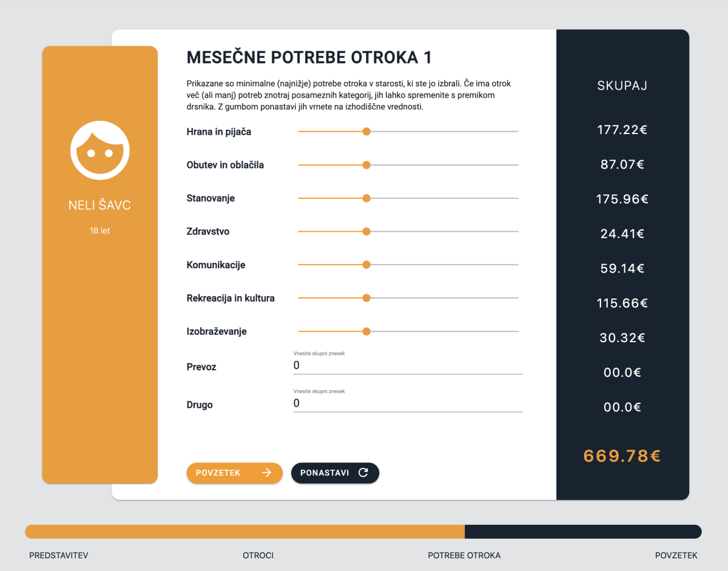This screenshot has width=728, height=571.
Task: Click the Obutev value 87.07€
Action: click(622, 164)
